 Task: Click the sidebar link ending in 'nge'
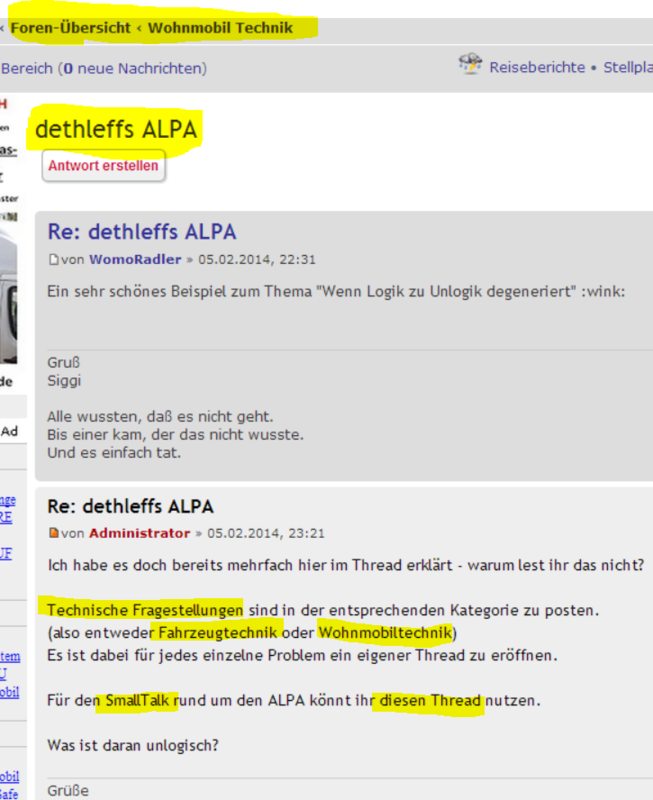pyautogui.click(x=8, y=500)
